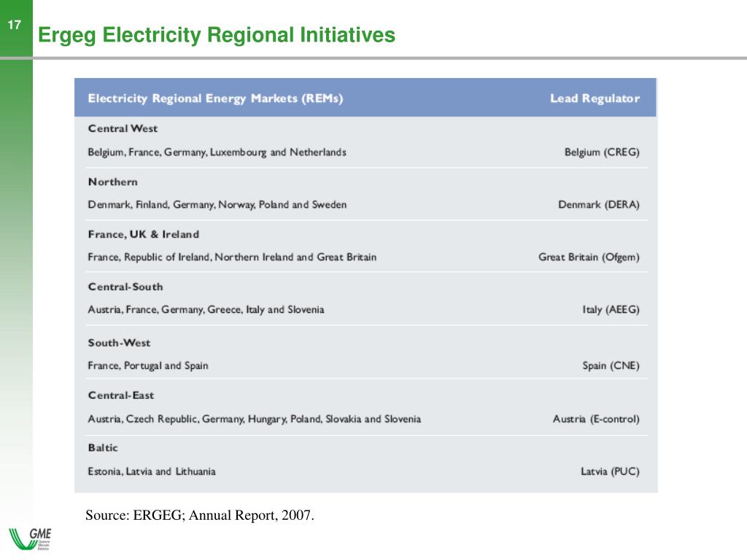The image size is (747, 560).
Task: Click Belgium (CREG) regulator cell
Action: (602, 152)
